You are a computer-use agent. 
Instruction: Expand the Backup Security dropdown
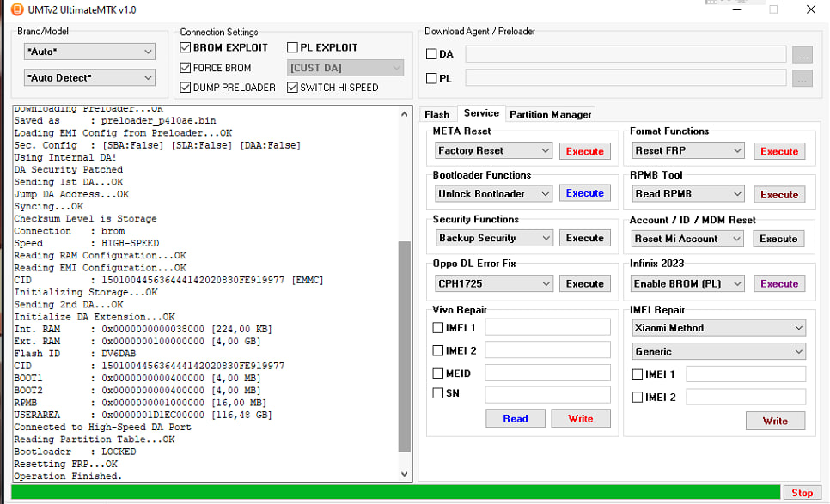point(493,238)
